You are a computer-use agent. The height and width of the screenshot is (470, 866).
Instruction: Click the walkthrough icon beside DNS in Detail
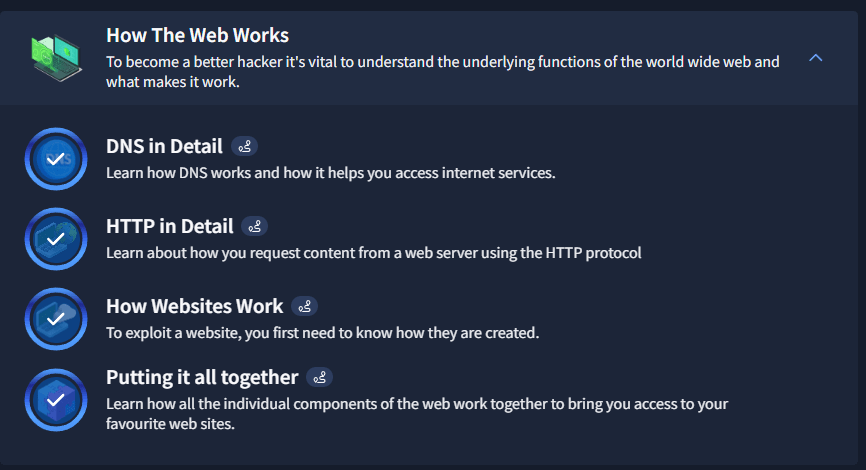(x=245, y=147)
